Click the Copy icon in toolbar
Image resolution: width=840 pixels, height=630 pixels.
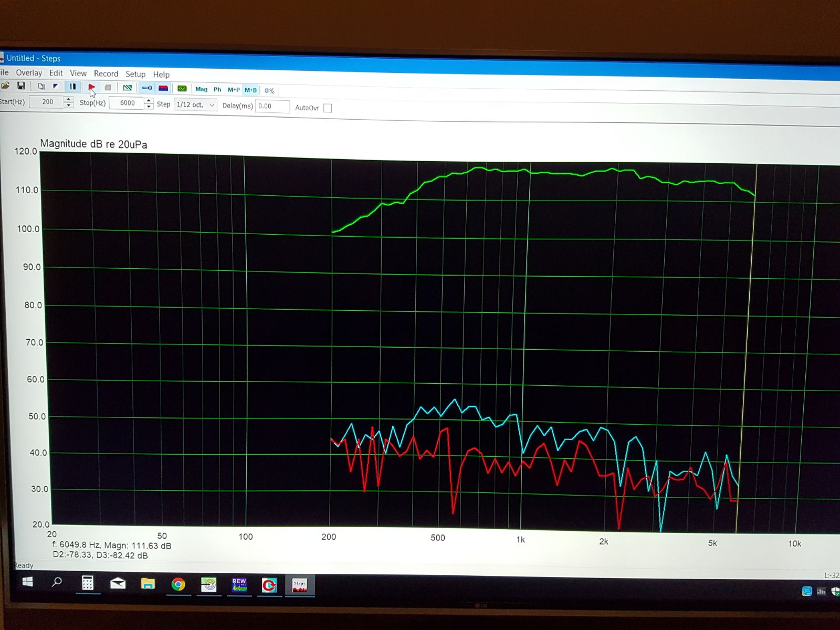[x=41, y=86]
